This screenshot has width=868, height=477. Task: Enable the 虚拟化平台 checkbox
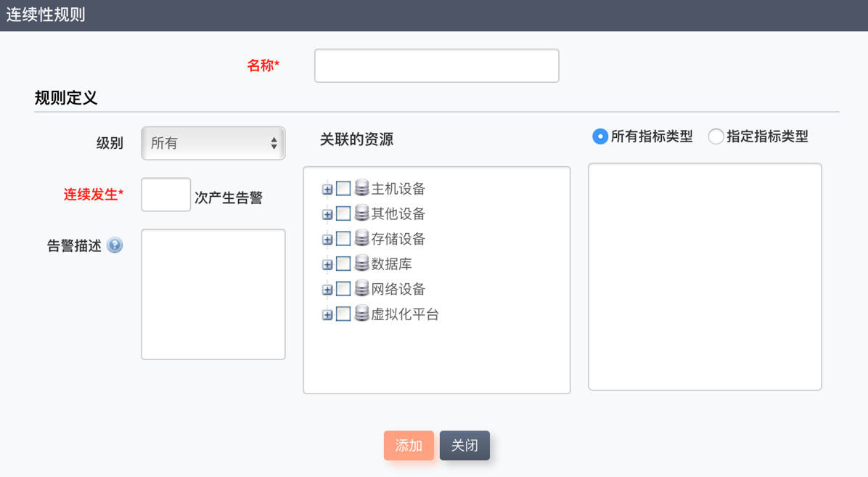(343, 314)
